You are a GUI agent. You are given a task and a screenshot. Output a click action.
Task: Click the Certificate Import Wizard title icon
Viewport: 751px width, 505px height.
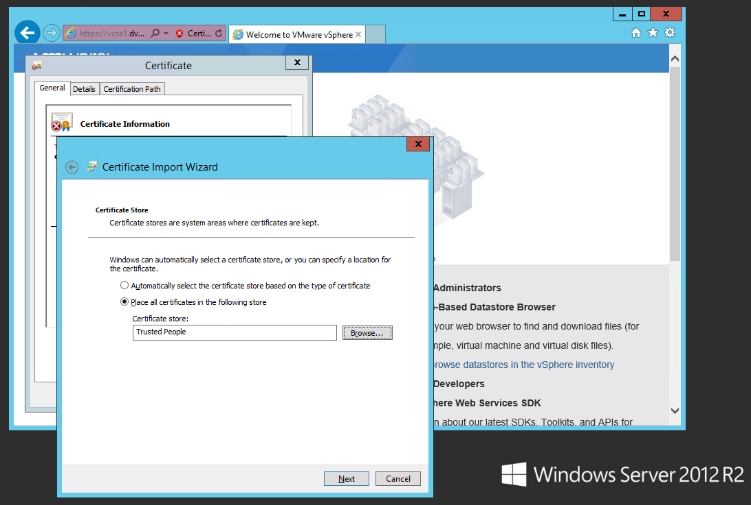coord(91,167)
